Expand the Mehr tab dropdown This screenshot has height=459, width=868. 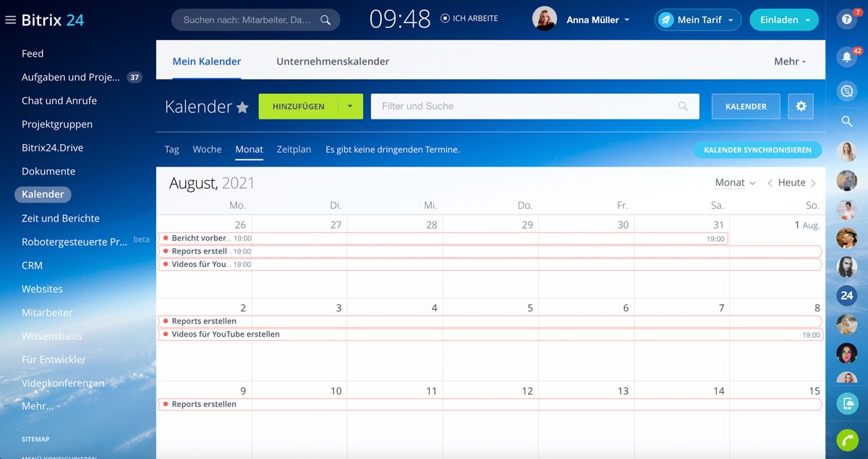(x=789, y=62)
